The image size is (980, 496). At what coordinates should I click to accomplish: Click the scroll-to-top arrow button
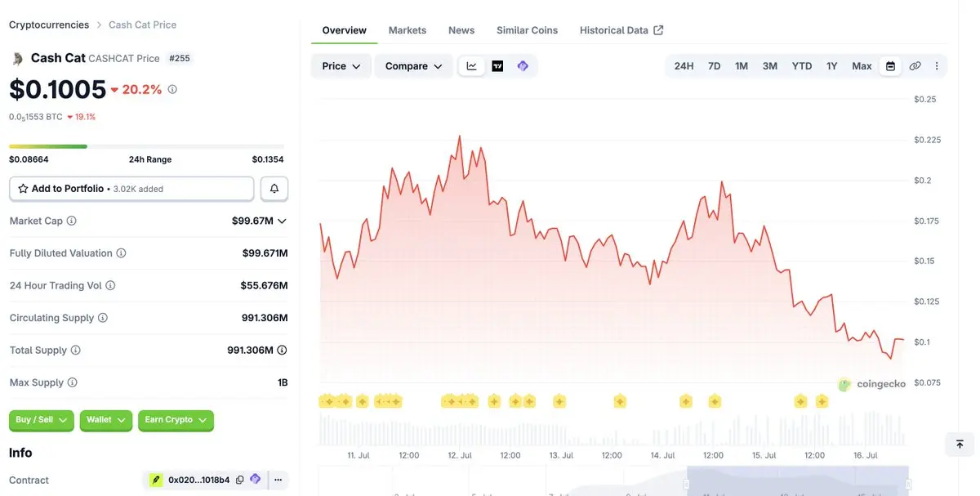click(x=960, y=445)
